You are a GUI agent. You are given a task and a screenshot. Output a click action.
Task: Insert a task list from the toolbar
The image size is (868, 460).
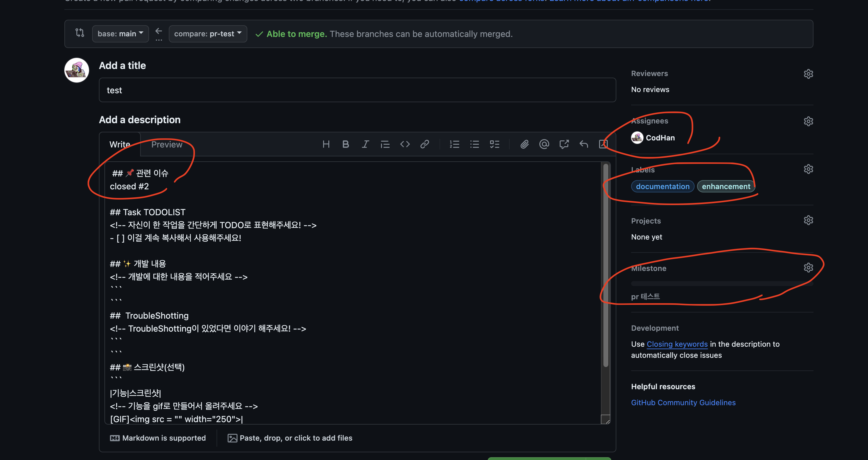coord(494,144)
